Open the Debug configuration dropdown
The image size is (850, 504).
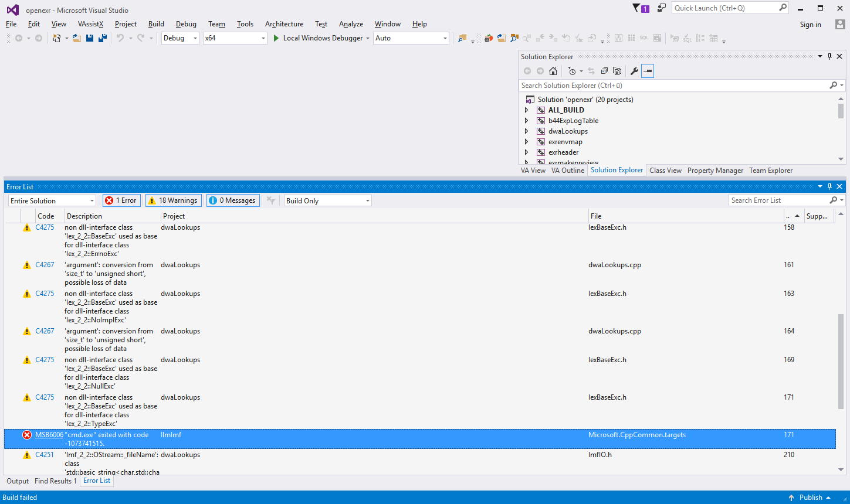coord(180,38)
